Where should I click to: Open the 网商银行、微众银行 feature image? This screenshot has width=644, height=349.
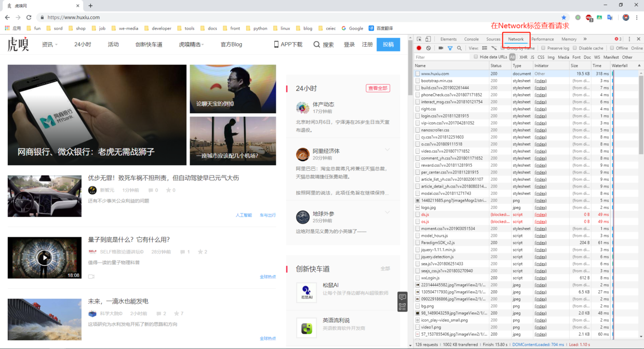coord(97,115)
